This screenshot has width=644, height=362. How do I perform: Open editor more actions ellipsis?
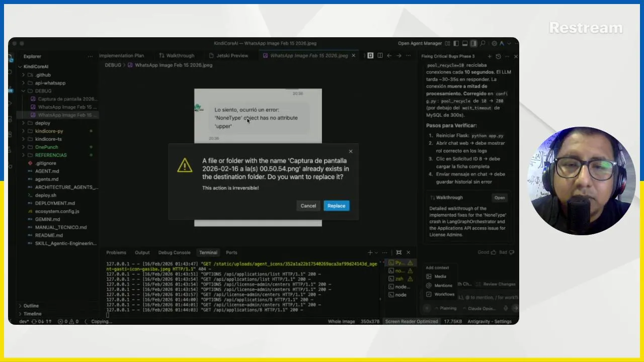point(408,56)
